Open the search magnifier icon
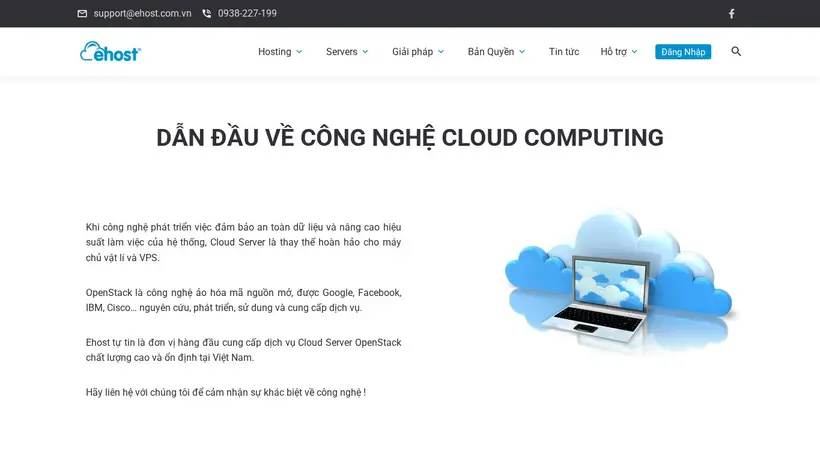 pyautogui.click(x=736, y=51)
